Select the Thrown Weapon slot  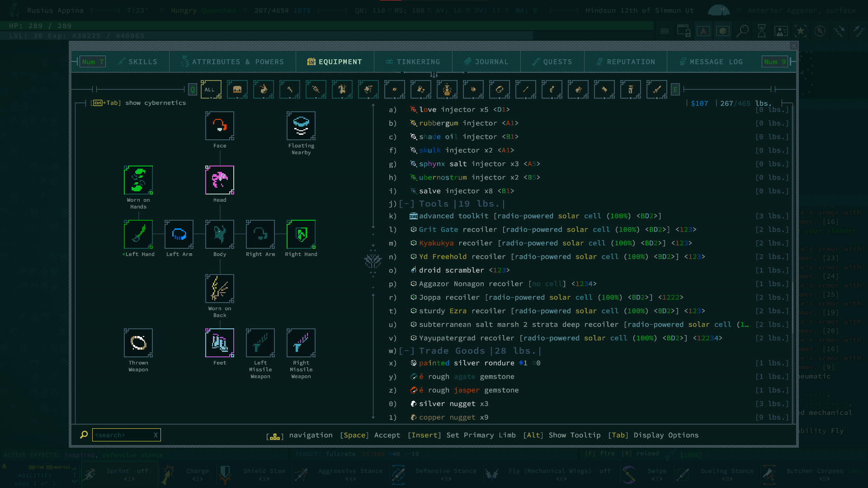[138, 343]
